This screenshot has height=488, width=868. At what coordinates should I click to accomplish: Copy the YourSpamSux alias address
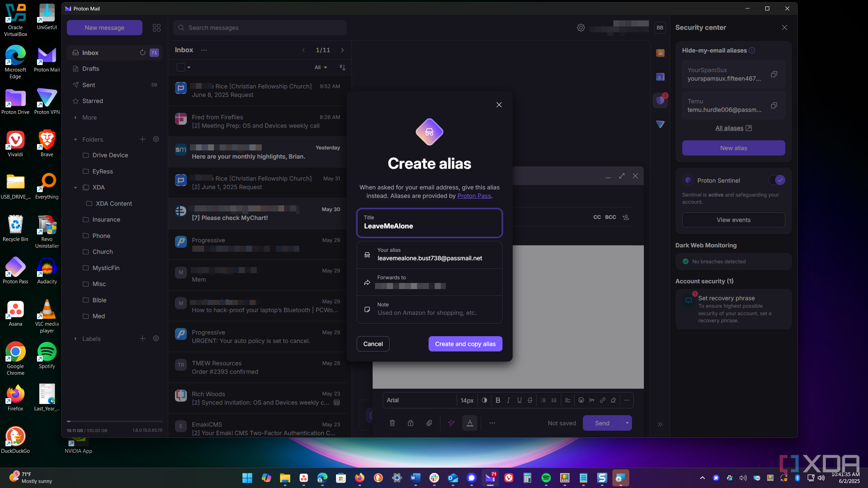774,74
